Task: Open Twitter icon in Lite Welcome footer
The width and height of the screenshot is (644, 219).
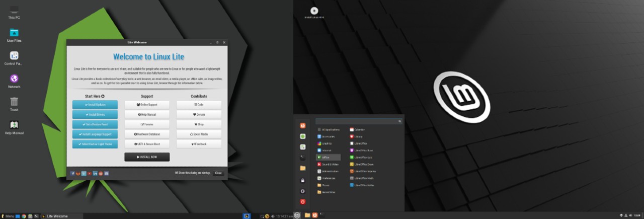Action: (x=84, y=173)
